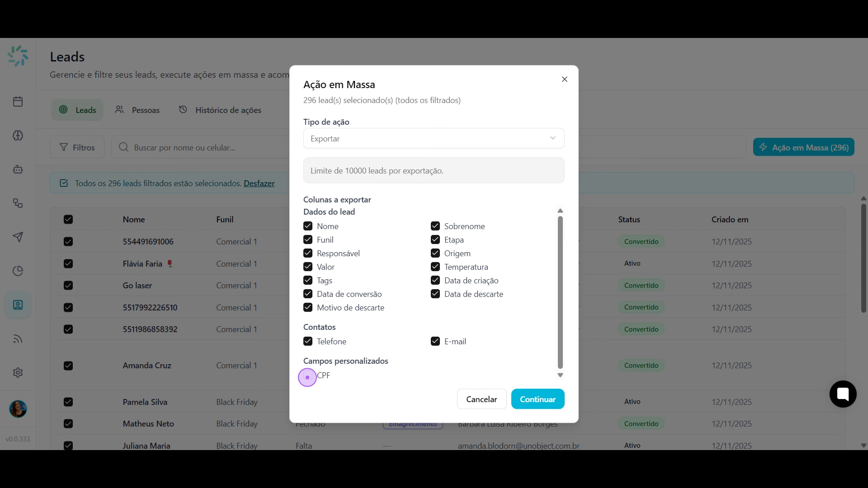Click the lead name 5511986858392

(x=150, y=329)
